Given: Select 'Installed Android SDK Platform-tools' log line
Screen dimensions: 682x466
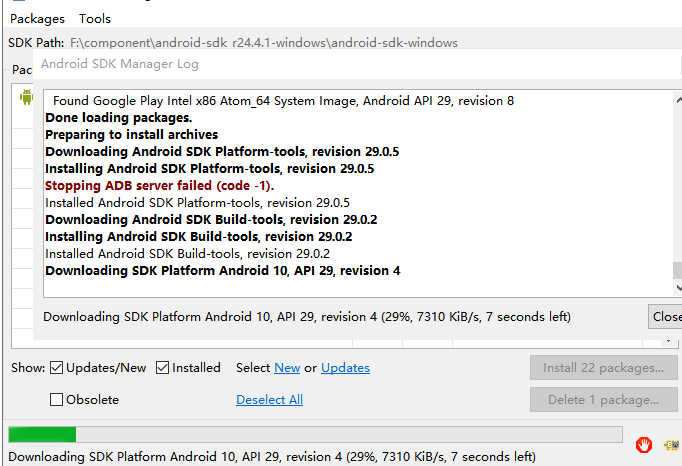Looking at the screenshot, I should (x=197, y=203).
